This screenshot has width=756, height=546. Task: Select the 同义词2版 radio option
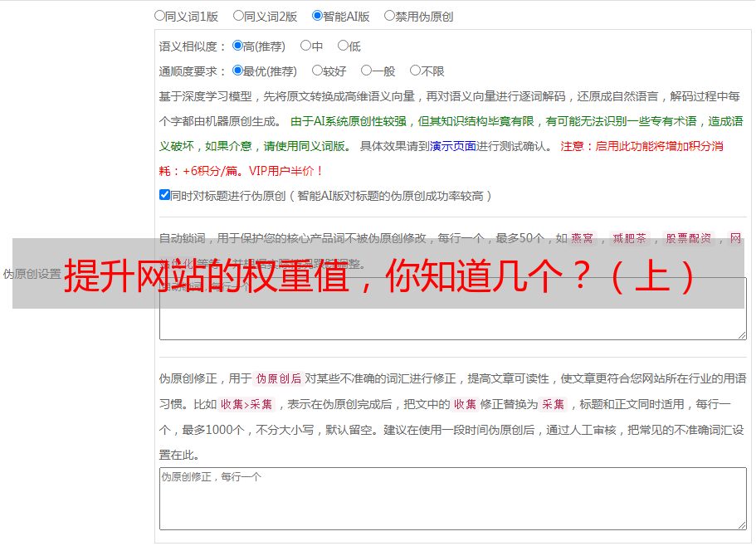pyautogui.click(x=238, y=16)
